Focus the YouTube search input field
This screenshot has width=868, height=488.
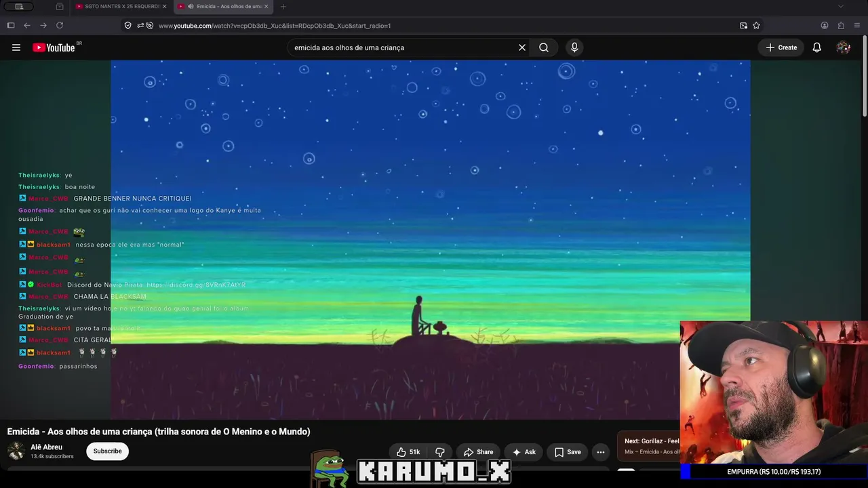pos(403,47)
